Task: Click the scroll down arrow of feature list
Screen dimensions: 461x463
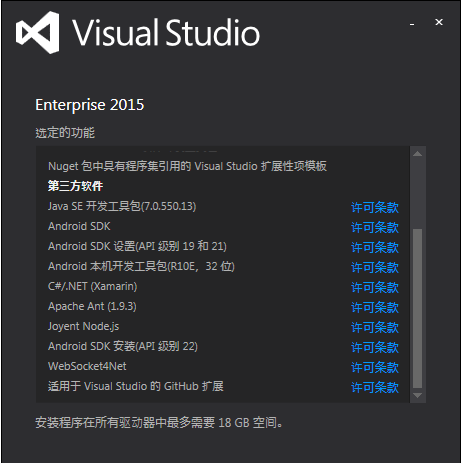Action: (417, 395)
